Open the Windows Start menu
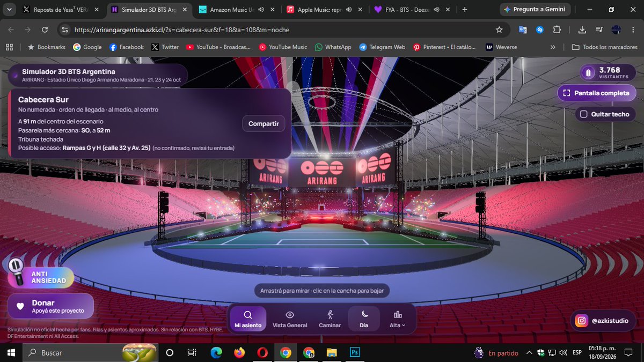644x362 pixels. point(11,353)
